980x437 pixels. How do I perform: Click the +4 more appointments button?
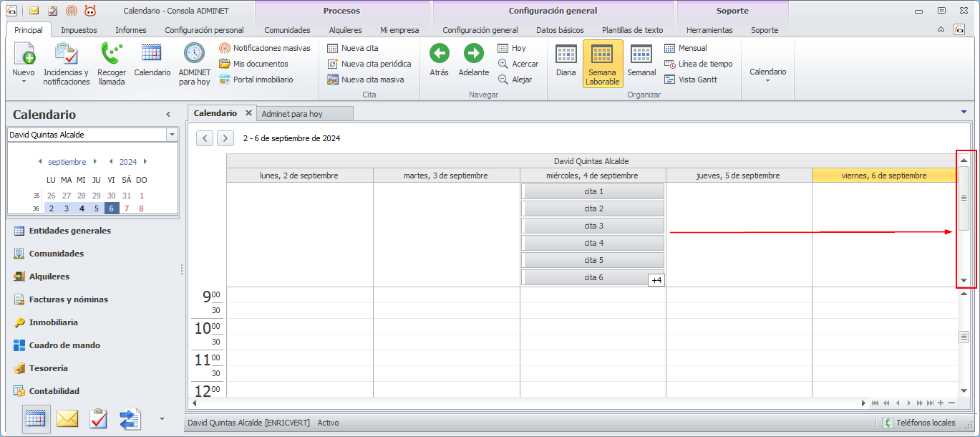(x=656, y=280)
